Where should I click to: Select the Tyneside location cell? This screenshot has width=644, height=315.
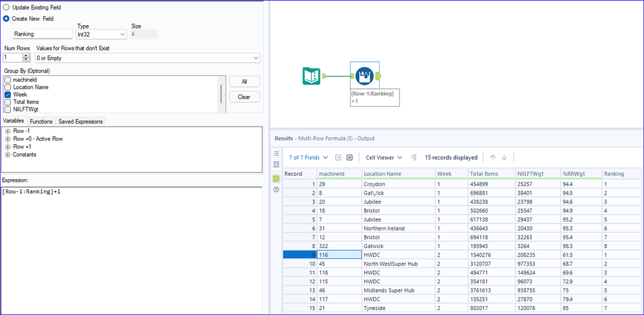coord(398,308)
